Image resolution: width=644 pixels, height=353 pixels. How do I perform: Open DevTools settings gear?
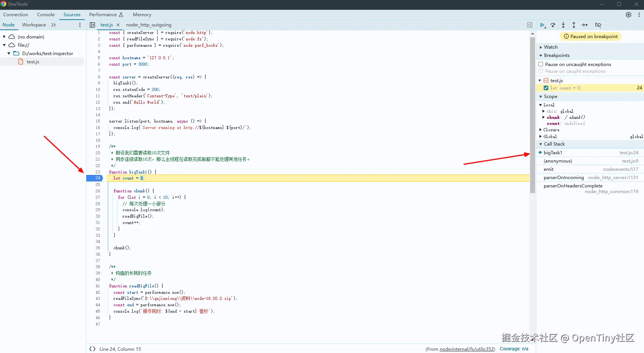click(629, 15)
